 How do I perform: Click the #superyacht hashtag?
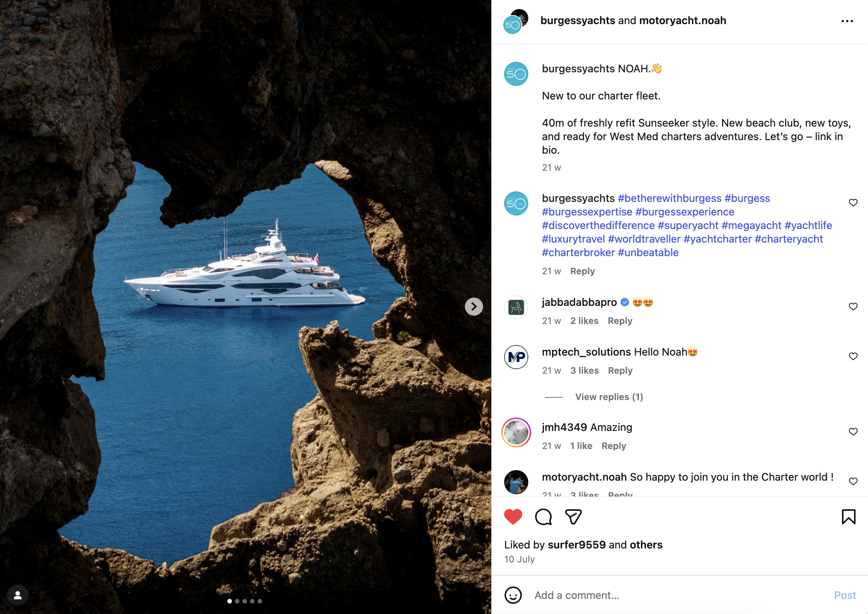click(x=687, y=225)
